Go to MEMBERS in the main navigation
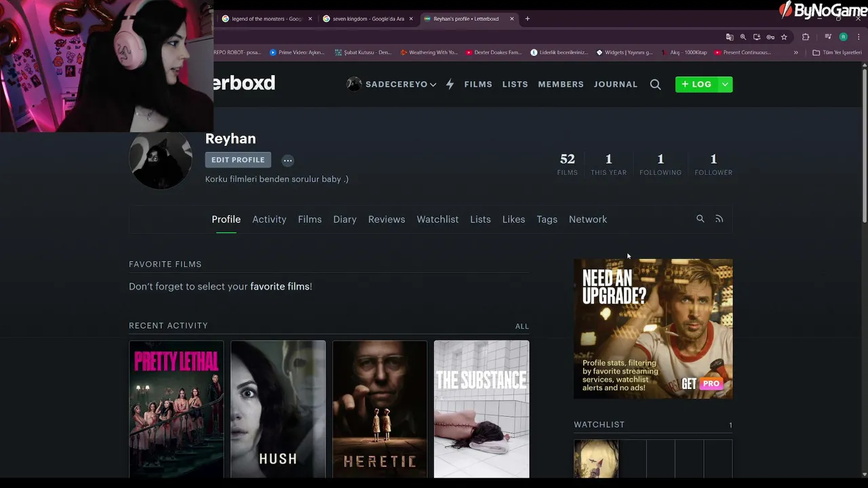 click(x=561, y=85)
